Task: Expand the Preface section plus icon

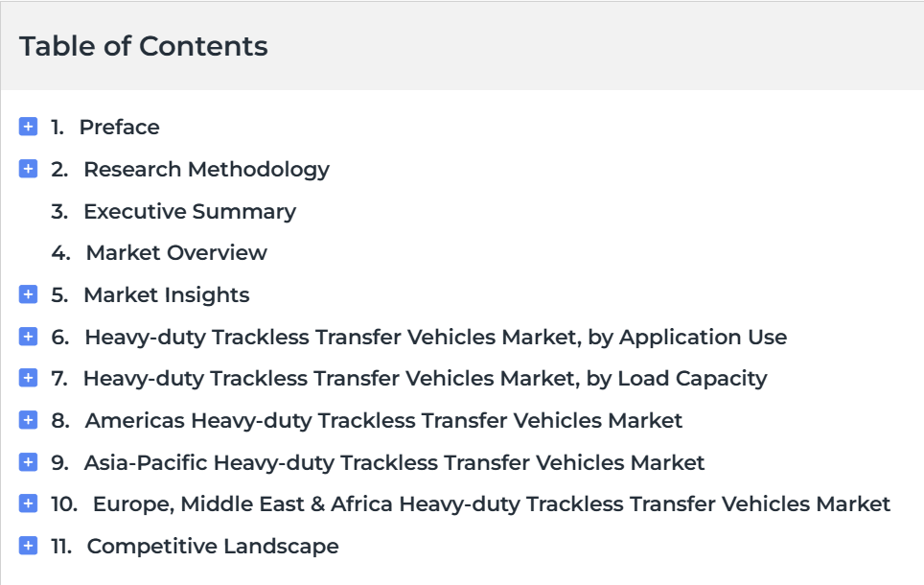Action: [x=29, y=127]
